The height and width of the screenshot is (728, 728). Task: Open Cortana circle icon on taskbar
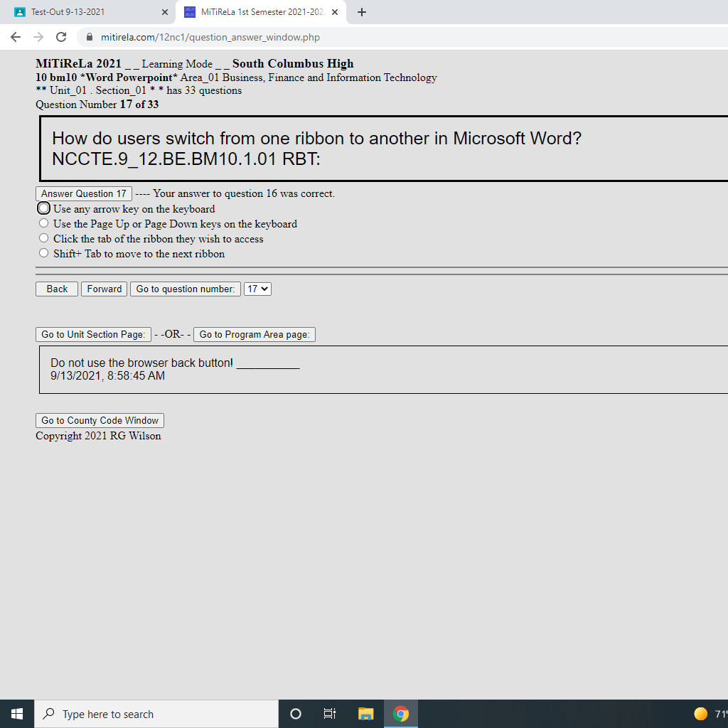coord(295,714)
